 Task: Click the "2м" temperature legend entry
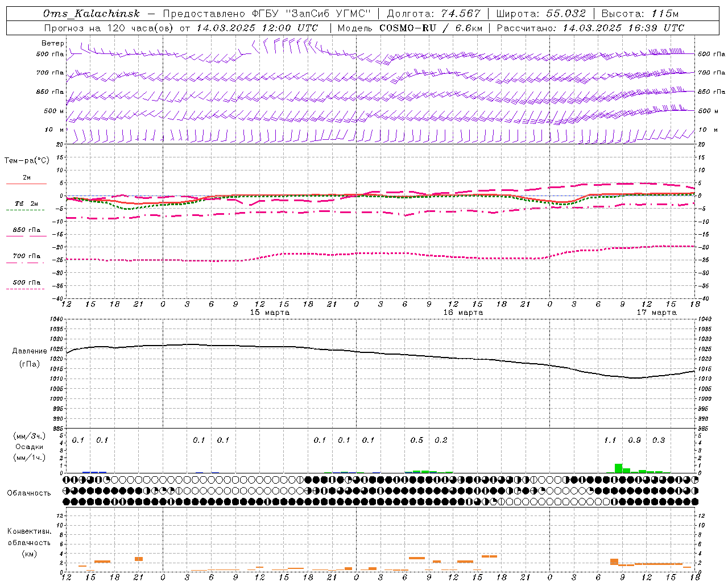(x=27, y=178)
